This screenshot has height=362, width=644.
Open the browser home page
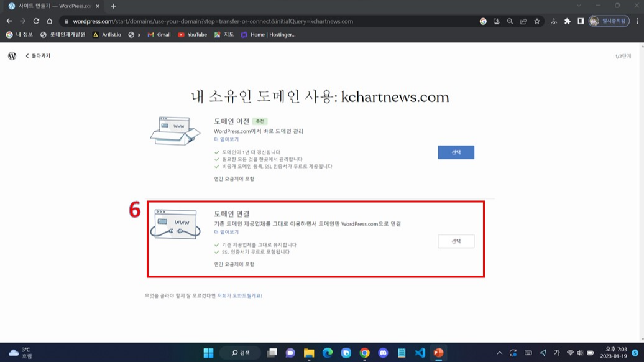(x=50, y=21)
